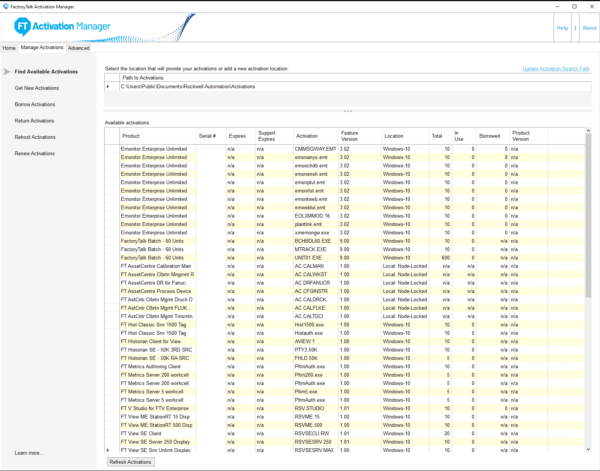Select FT View SE Client row
Image resolution: width=600 pixels, height=471 pixels.
(x=345, y=434)
